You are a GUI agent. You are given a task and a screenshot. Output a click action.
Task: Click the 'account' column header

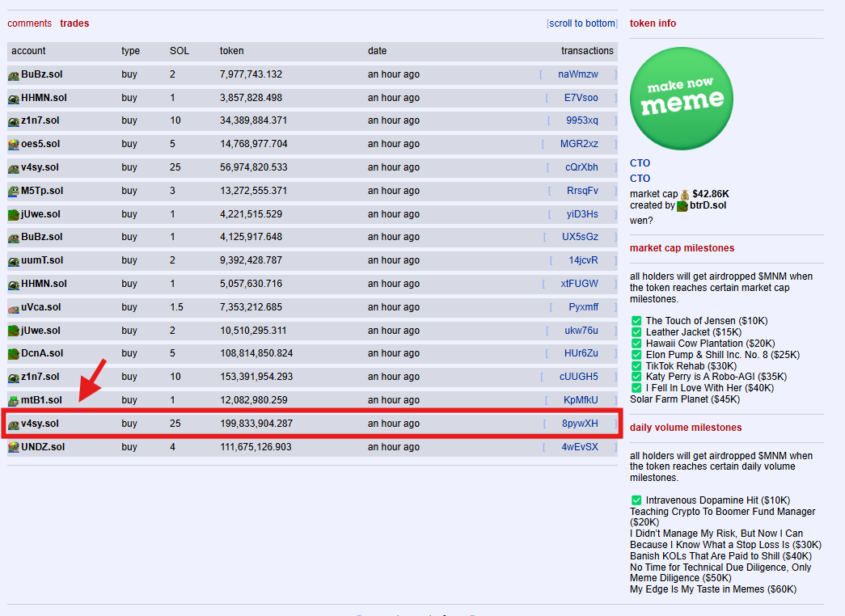pyautogui.click(x=28, y=51)
